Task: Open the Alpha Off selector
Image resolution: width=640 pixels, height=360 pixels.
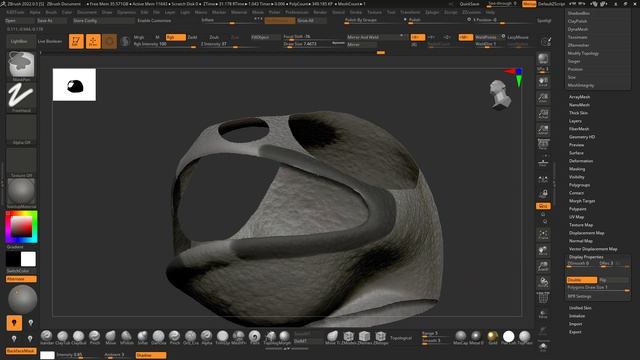Action: (21, 130)
